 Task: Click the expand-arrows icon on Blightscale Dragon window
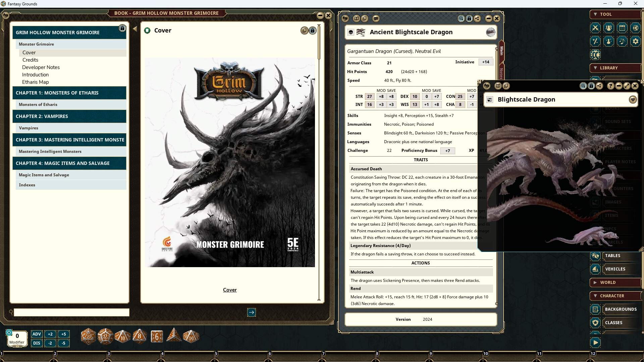point(627,86)
